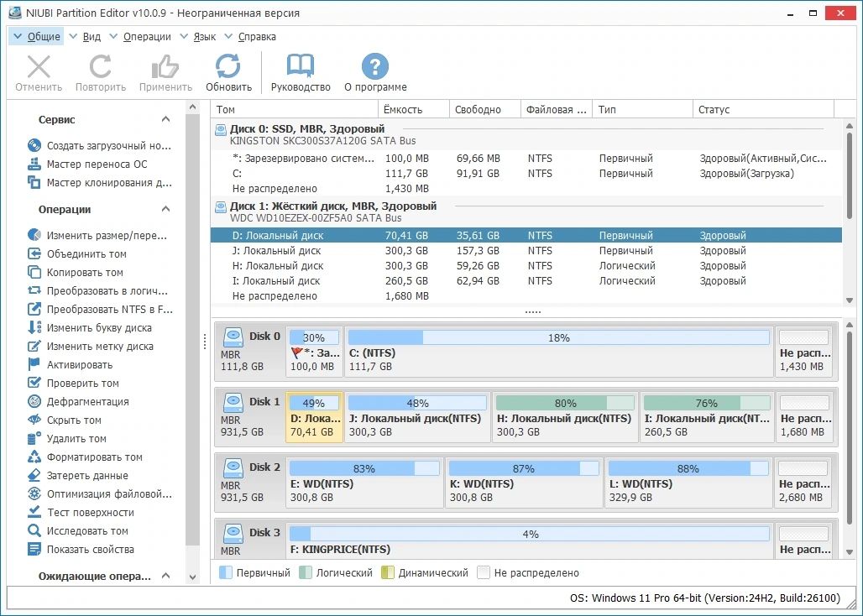
Task: Click the Том column header
Action: pos(295,109)
